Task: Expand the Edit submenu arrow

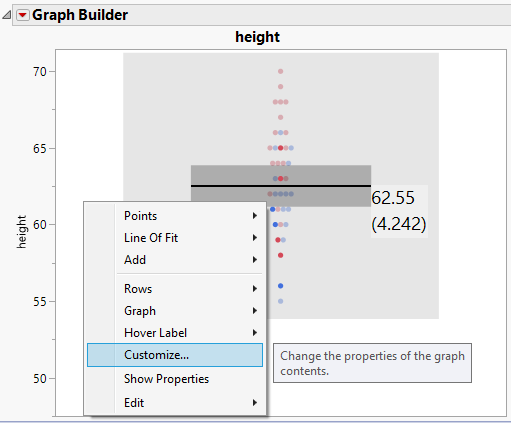Action: [x=255, y=403]
